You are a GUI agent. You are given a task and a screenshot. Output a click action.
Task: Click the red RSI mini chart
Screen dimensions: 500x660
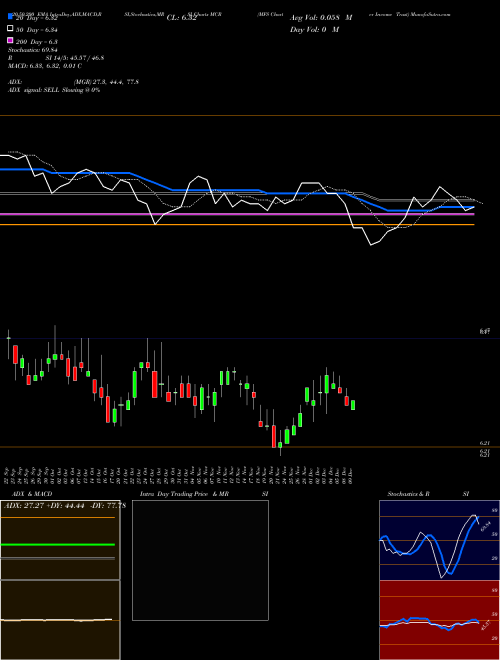[439, 620]
